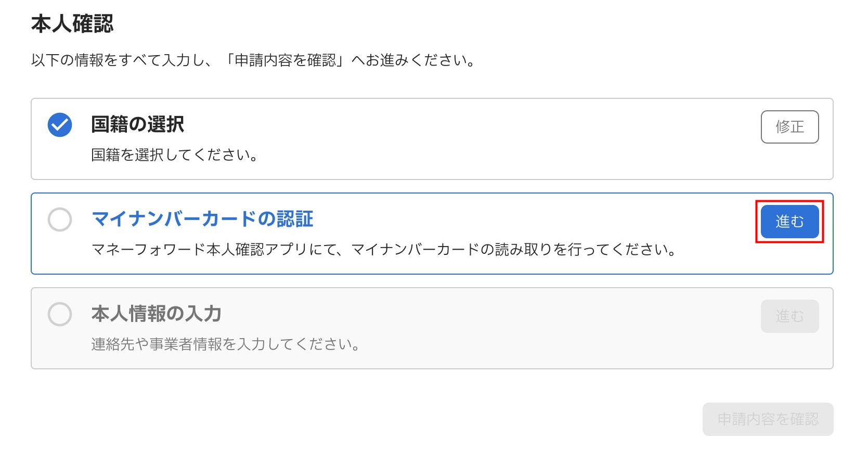The height and width of the screenshot is (464, 868).
Task: Click the greyed 本人情報の入力 heading
Action: [x=156, y=314]
